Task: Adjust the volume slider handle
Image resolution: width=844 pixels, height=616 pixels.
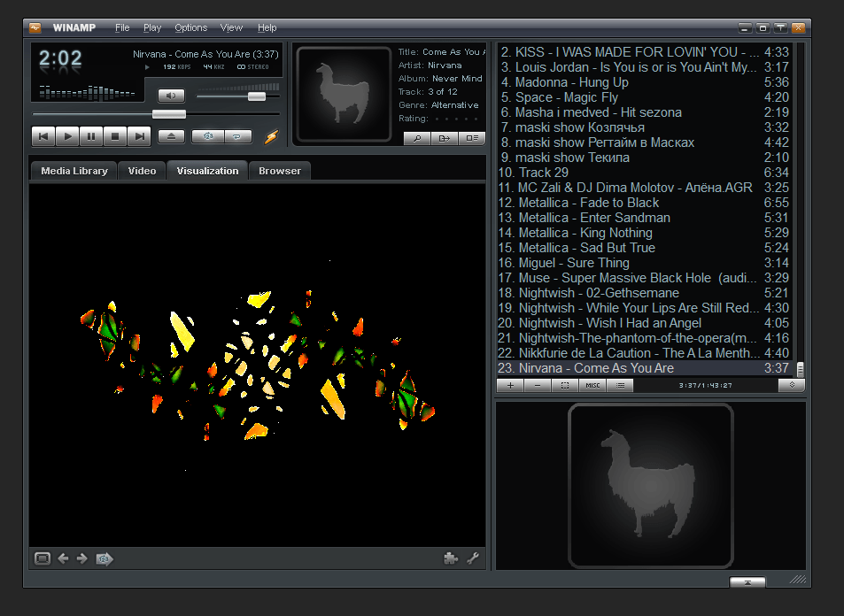Action: (x=257, y=96)
